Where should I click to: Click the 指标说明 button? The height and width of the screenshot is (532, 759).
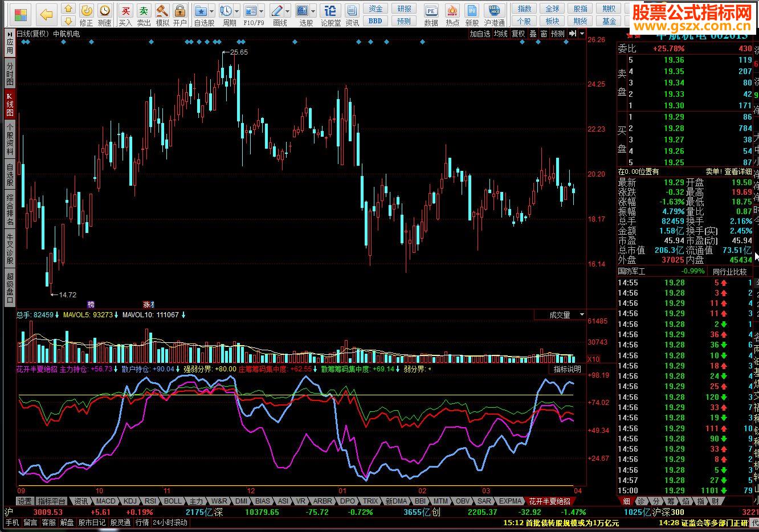tap(568, 369)
